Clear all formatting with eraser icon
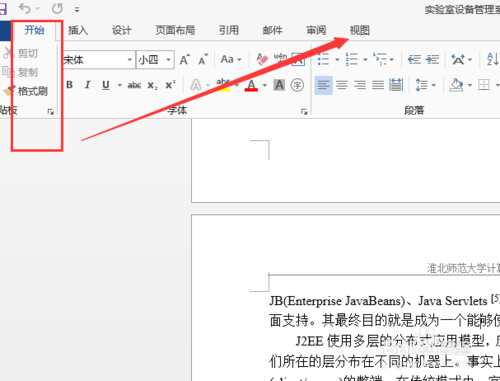This screenshot has width=500, height=381. (262, 59)
